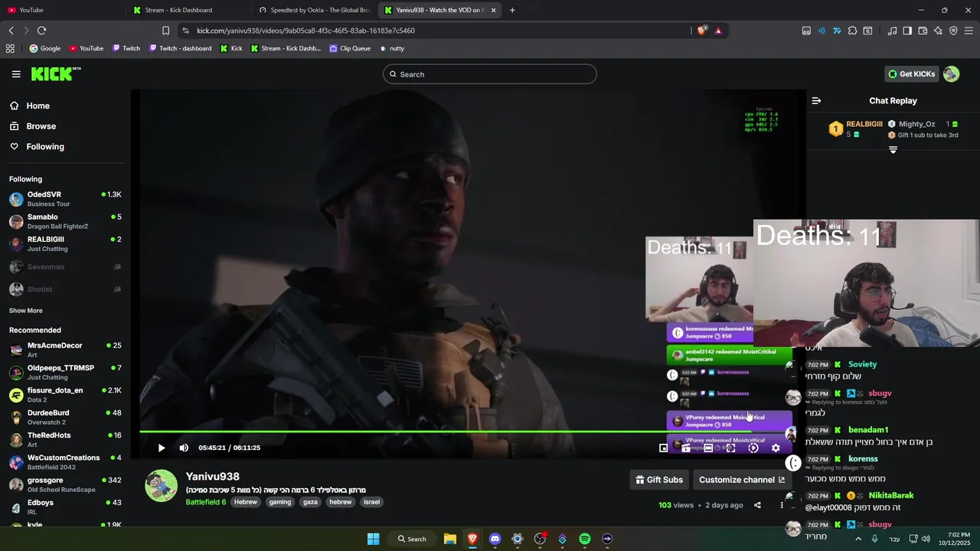Open Leo AI sparkle icon
This screenshot has height=551, width=980.
coord(938,31)
